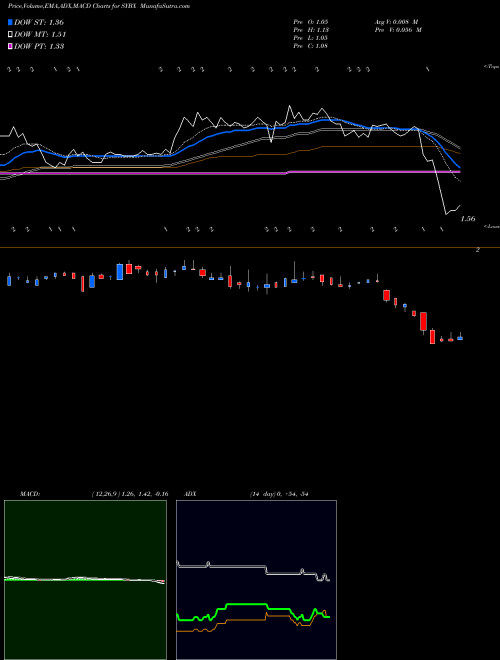This screenshot has width=500, height=660.
Task: Click the MACD (12,26,9) parameter values
Action: [x=130, y=494]
